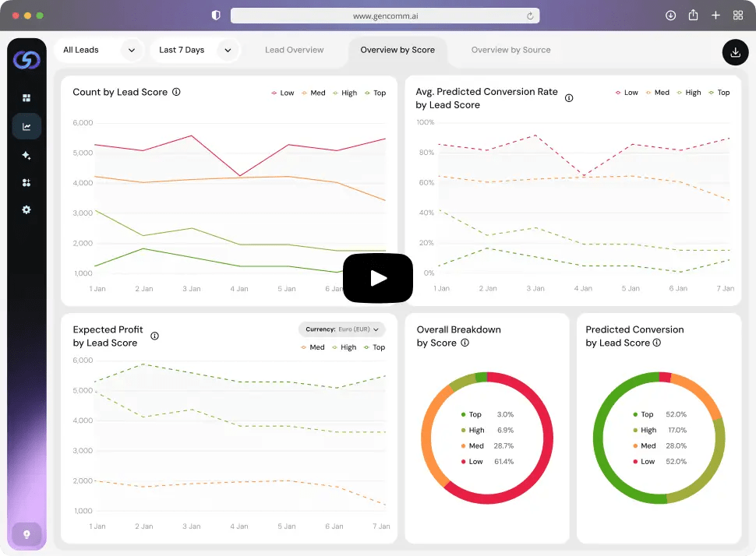Click Top 3.0% entry in Overall Breakdown
This screenshot has width=756, height=556.
point(487,414)
